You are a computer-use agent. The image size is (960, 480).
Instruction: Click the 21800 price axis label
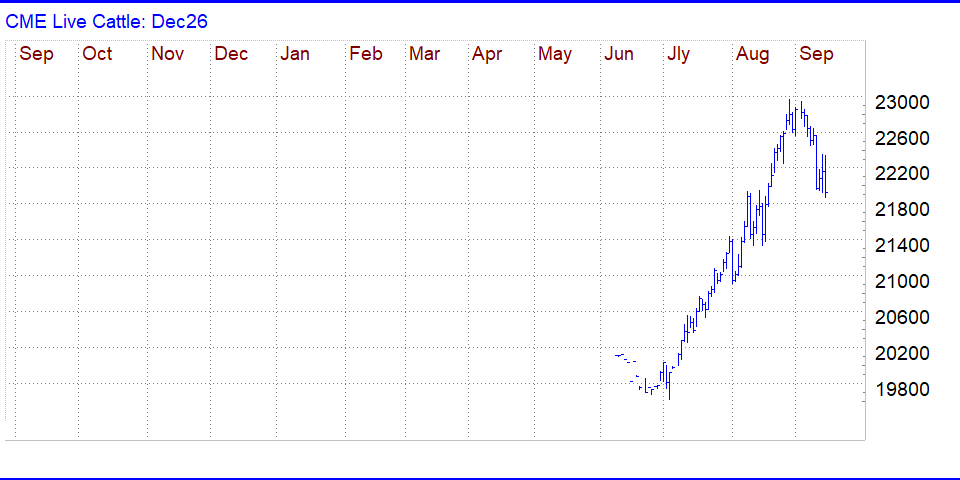pyautogui.click(x=902, y=210)
